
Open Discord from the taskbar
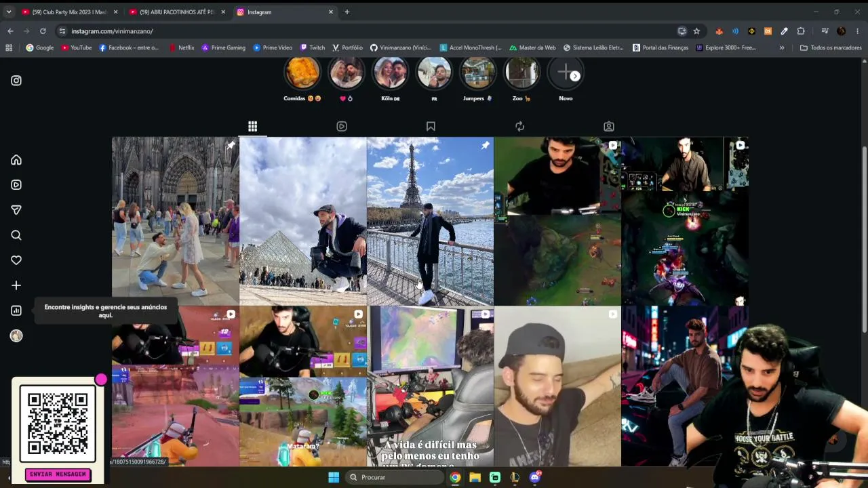[x=535, y=477]
